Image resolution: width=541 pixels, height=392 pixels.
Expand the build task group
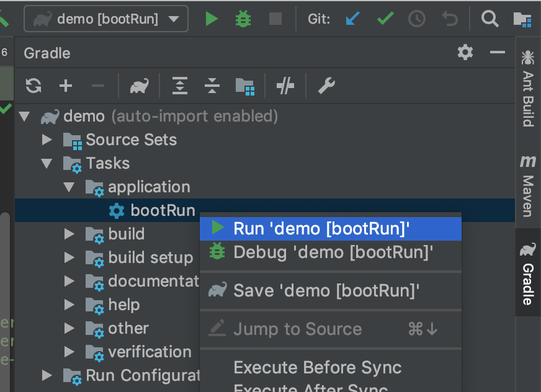point(69,234)
